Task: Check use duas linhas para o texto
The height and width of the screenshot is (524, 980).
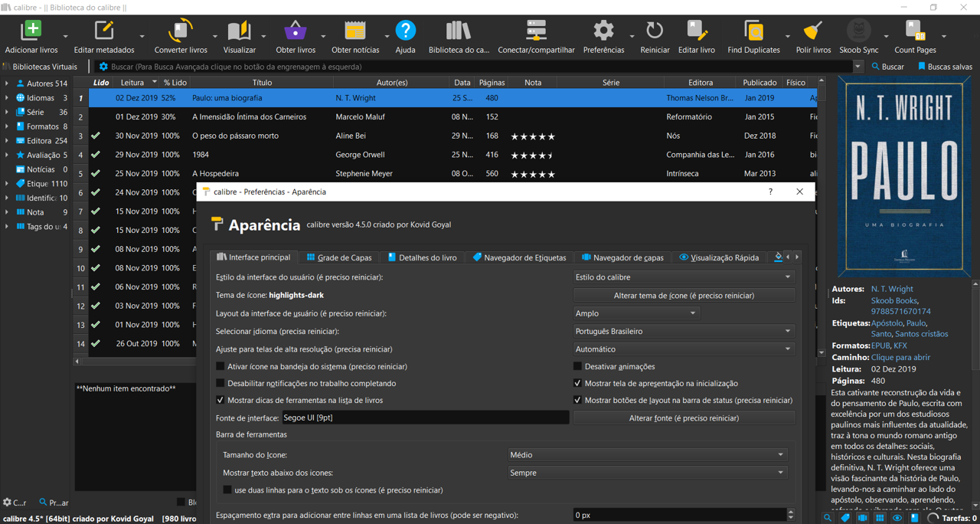Action: point(227,490)
